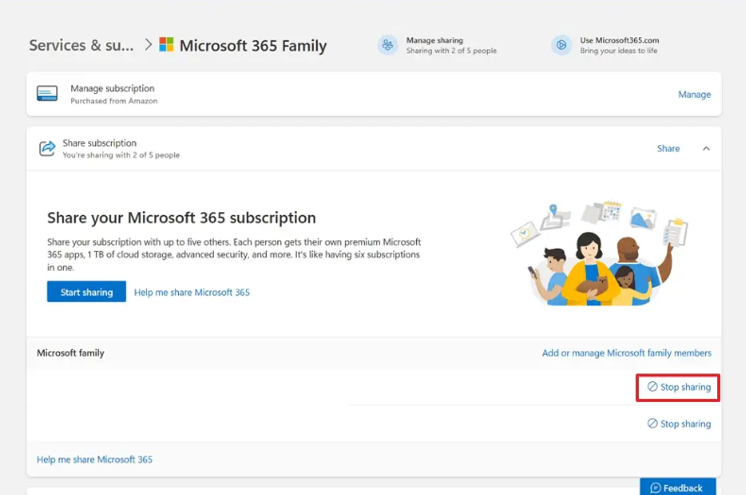Viewport: 746px width, 495px height.
Task: Click the Purchased from Amazon text
Action: (x=114, y=101)
